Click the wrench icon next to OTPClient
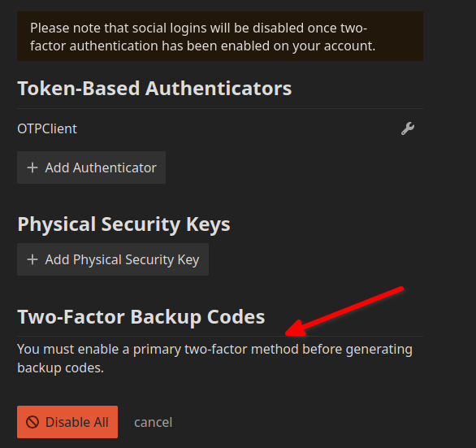 tap(408, 128)
